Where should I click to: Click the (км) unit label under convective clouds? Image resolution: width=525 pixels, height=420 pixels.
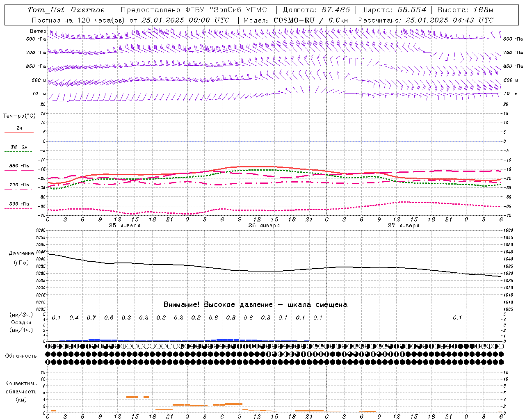pos(21,399)
